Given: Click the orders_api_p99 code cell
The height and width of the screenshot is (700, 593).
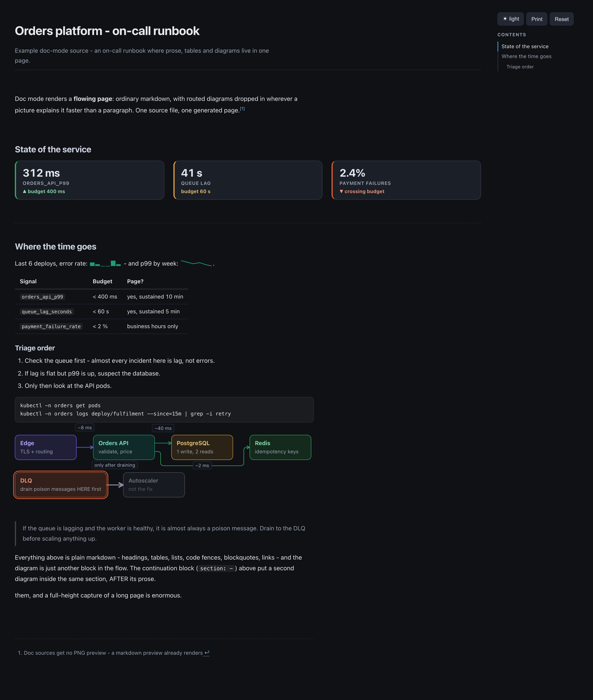Looking at the screenshot, I should [x=42, y=297].
